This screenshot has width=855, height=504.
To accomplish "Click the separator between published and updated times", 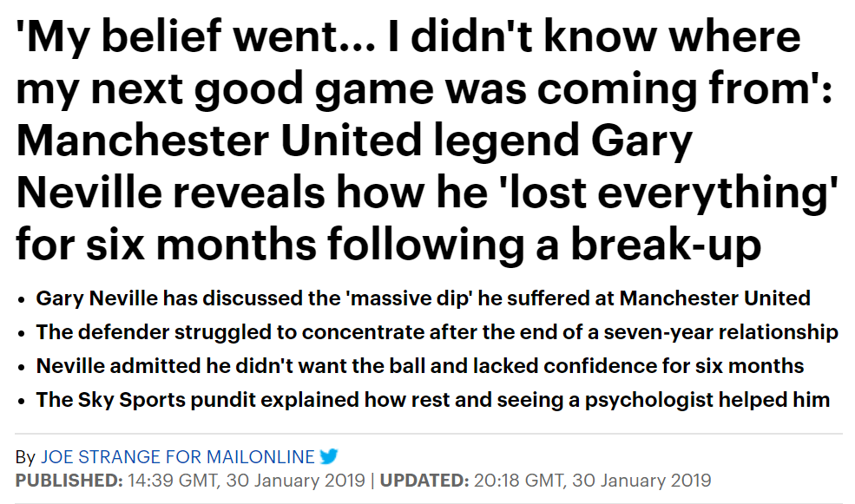I will pos(372,480).
